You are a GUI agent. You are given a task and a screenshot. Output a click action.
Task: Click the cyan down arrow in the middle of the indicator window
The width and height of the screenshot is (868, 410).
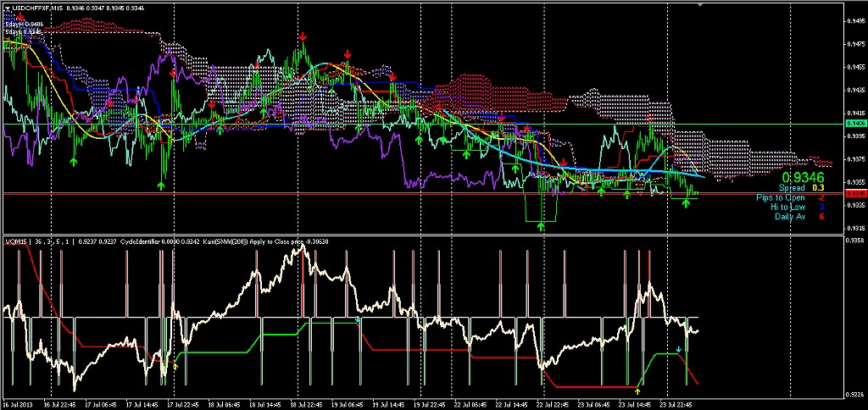coord(358,320)
